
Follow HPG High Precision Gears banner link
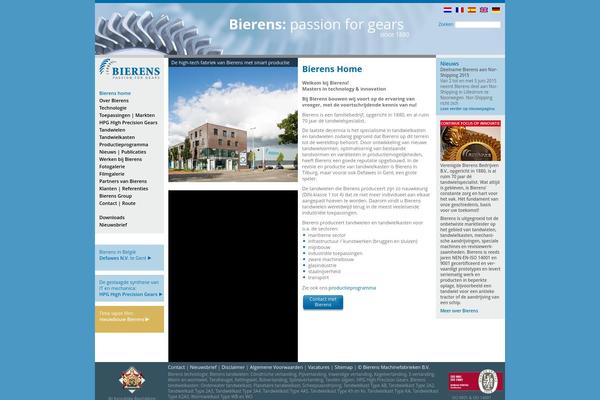[130, 294]
